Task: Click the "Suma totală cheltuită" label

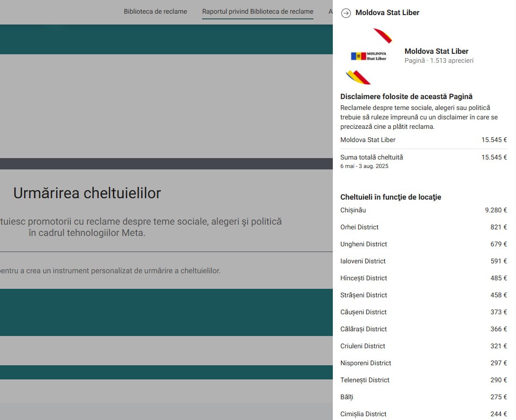Action: tap(372, 157)
